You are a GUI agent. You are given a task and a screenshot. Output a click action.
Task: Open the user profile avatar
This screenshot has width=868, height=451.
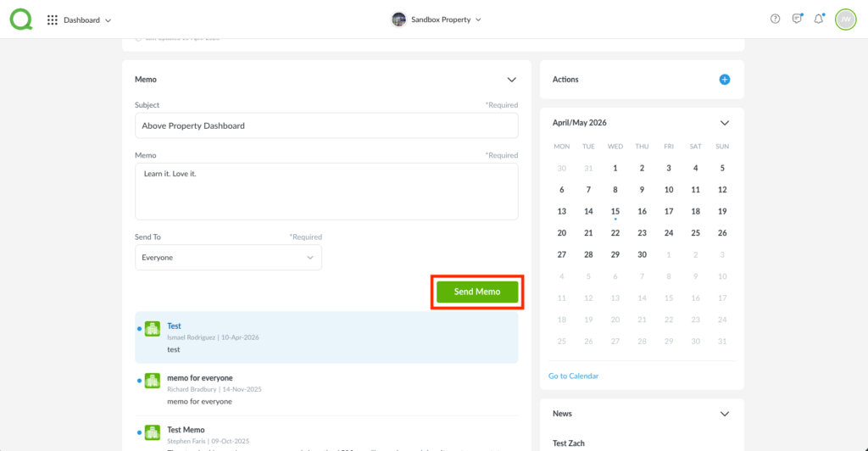pos(845,19)
